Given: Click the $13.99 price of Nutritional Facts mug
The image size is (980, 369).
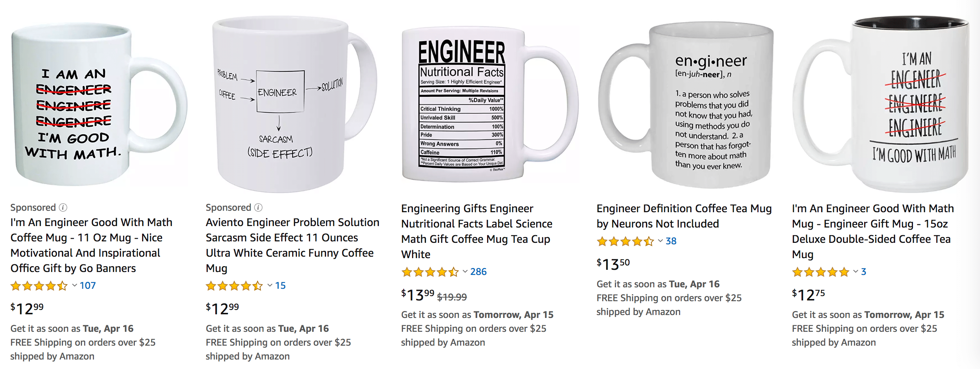Looking at the screenshot, I should (418, 295).
